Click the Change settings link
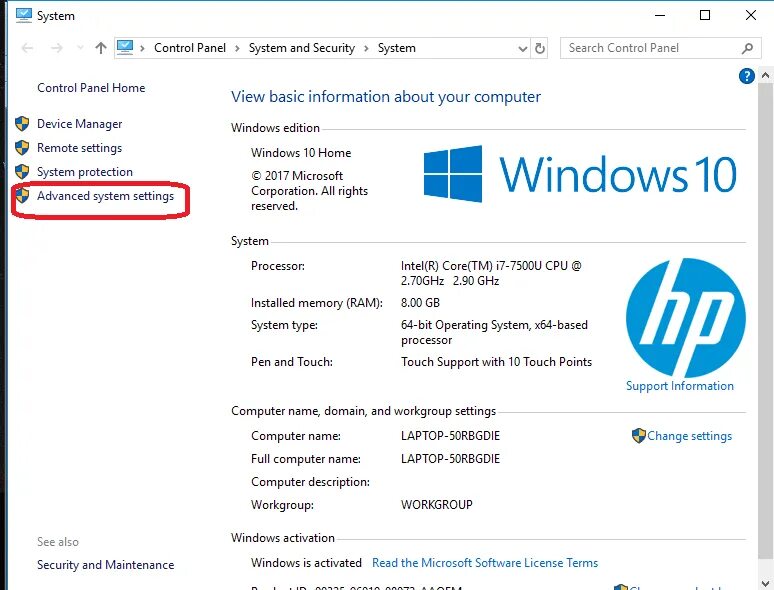Image resolution: width=774 pixels, height=590 pixels. click(x=690, y=436)
